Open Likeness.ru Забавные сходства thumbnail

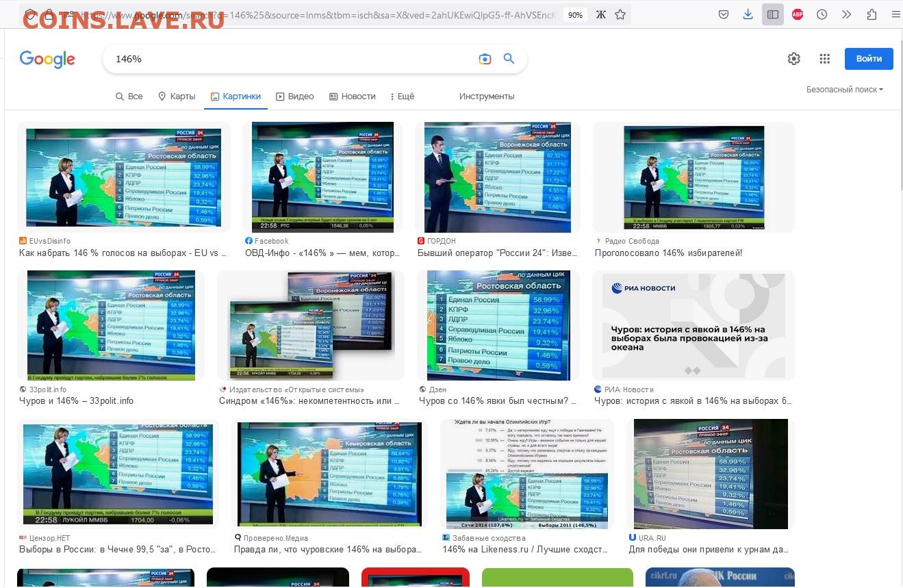tap(527, 474)
